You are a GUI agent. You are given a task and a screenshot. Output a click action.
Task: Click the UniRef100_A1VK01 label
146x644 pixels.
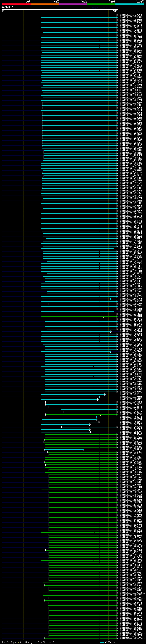click(131, 615)
